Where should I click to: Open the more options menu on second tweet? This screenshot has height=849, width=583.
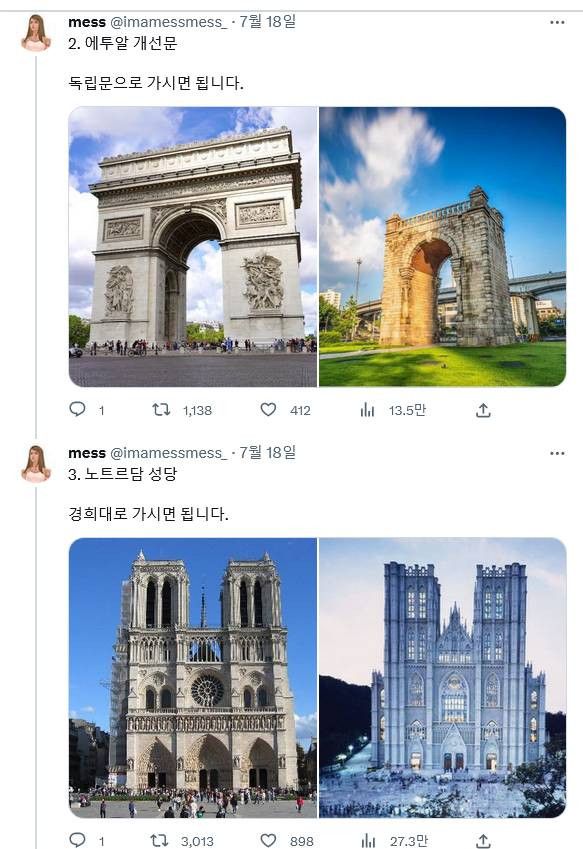click(x=557, y=452)
